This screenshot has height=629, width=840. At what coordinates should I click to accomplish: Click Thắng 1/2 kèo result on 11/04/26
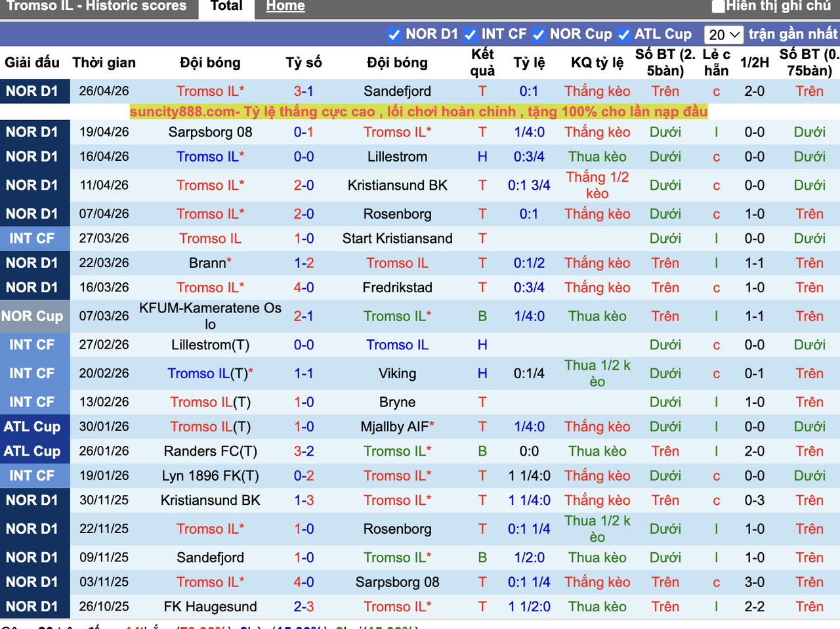tap(597, 185)
